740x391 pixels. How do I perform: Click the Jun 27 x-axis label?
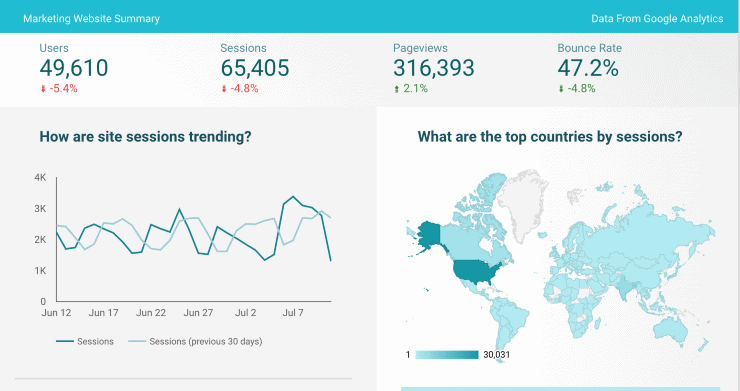(198, 313)
